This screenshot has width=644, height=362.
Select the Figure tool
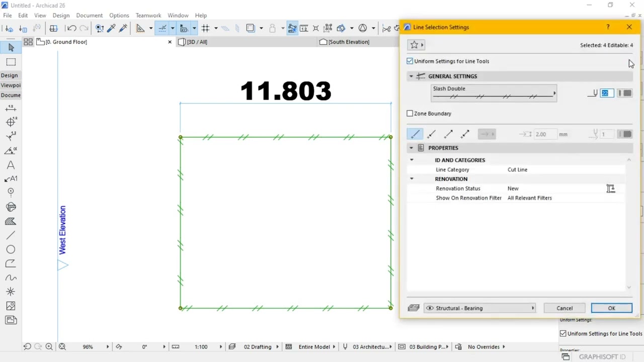(11, 306)
